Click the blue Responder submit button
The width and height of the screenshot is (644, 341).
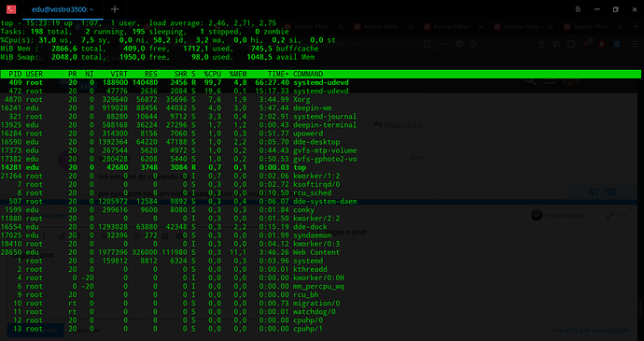tap(35, 330)
